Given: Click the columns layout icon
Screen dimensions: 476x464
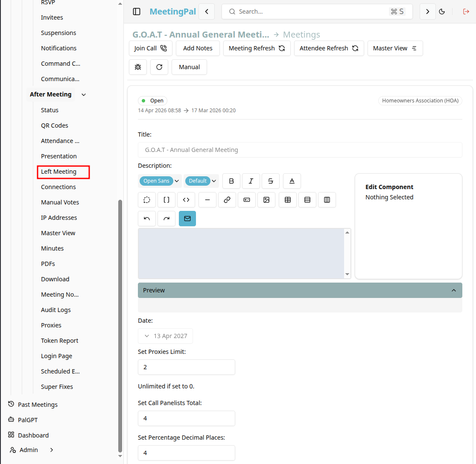Looking at the screenshot, I should tap(327, 200).
